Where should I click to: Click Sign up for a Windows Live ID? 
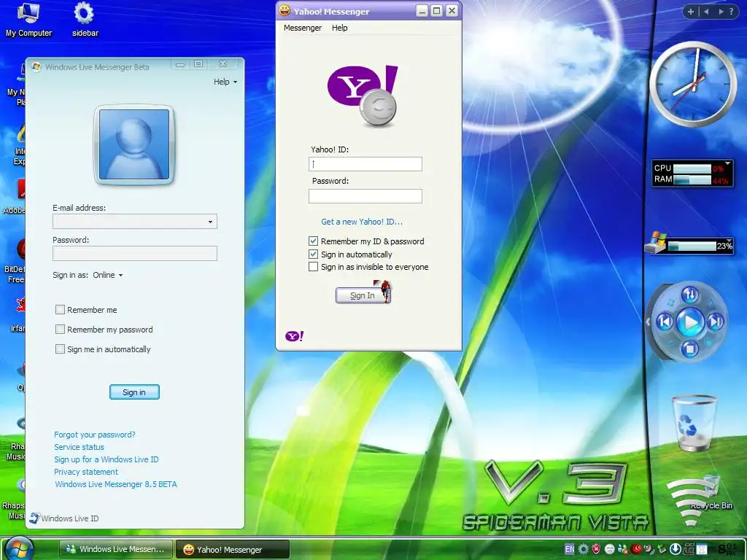point(107,459)
